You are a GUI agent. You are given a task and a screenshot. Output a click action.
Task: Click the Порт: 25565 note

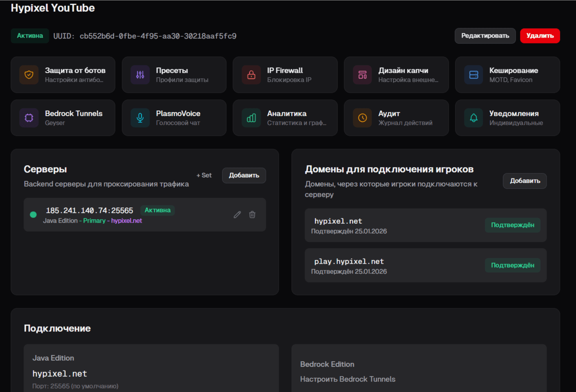[x=75, y=386]
